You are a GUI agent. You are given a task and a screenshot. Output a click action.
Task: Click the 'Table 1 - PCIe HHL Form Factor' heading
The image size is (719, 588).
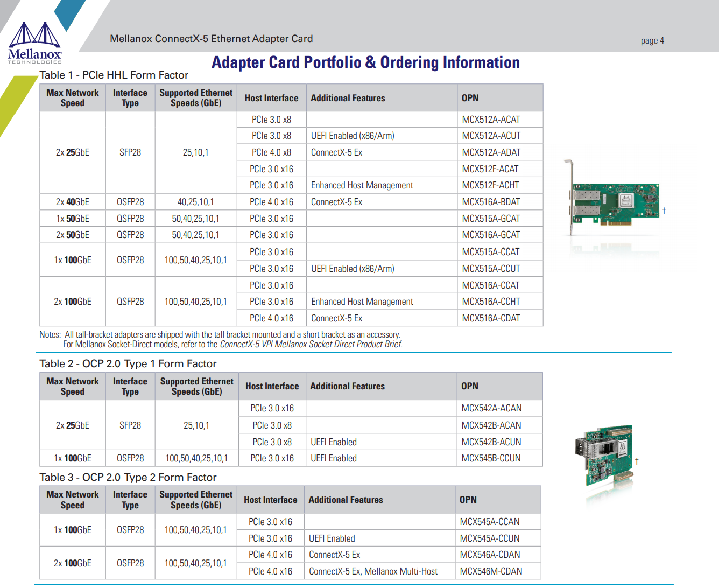[114, 75]
